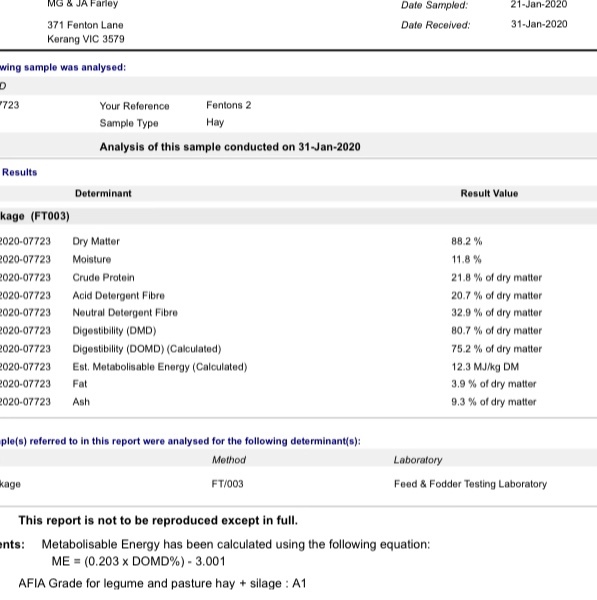Click the Determinant column header
The image size is (597, 600).
click(103, 193)
